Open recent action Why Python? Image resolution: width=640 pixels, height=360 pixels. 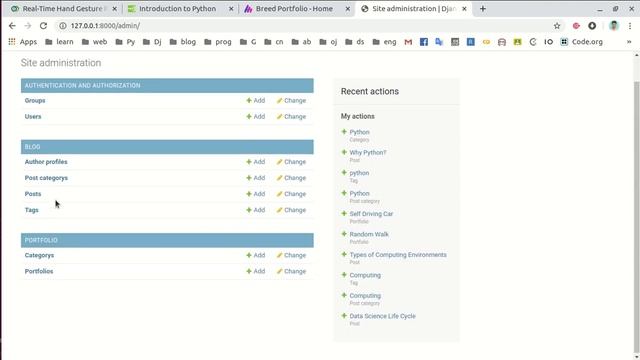tap(368, 153)
